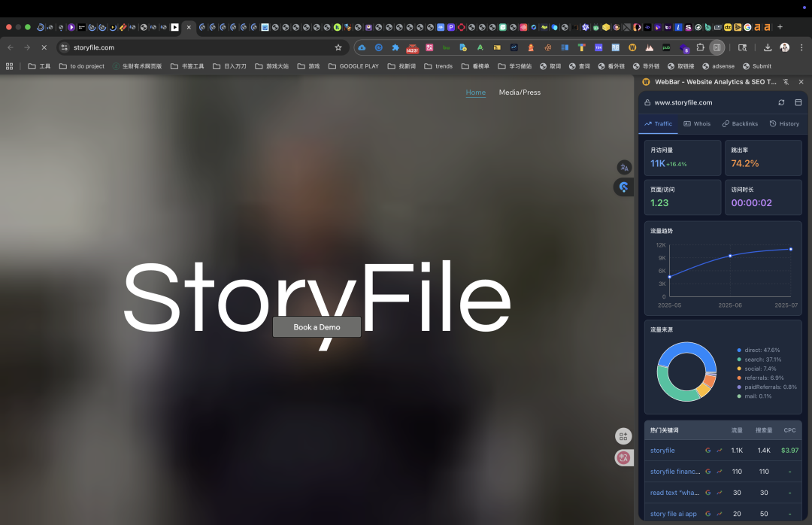Image resolution: width=812 pixels, height=525 pixels.
Task: Open the 学习做站 bookmark folder
Action: pyautogui.click(x=515, y=66)
